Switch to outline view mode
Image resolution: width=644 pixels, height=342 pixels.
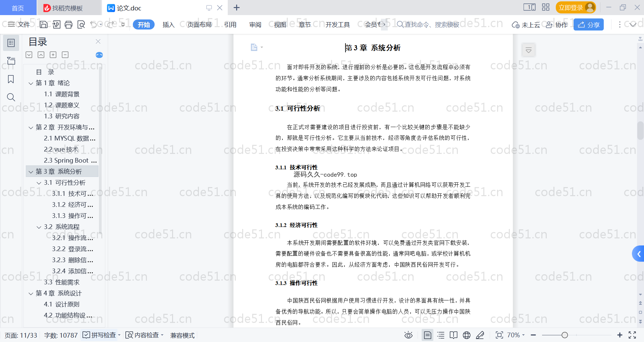(441, 335)
